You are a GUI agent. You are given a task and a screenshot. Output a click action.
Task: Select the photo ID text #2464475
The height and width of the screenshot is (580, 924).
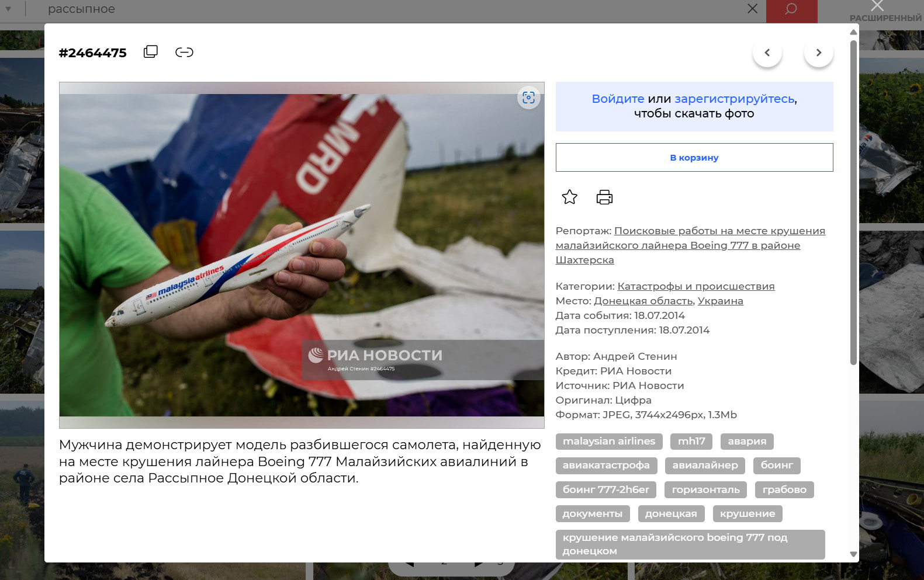(x=93, y=53)
